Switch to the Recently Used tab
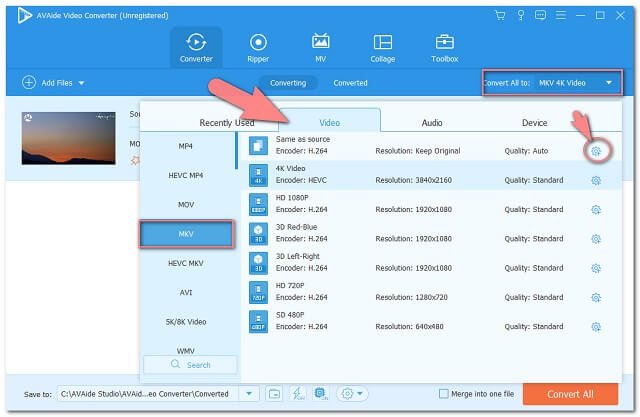This screenshot has height=417, width=640. 227,122
